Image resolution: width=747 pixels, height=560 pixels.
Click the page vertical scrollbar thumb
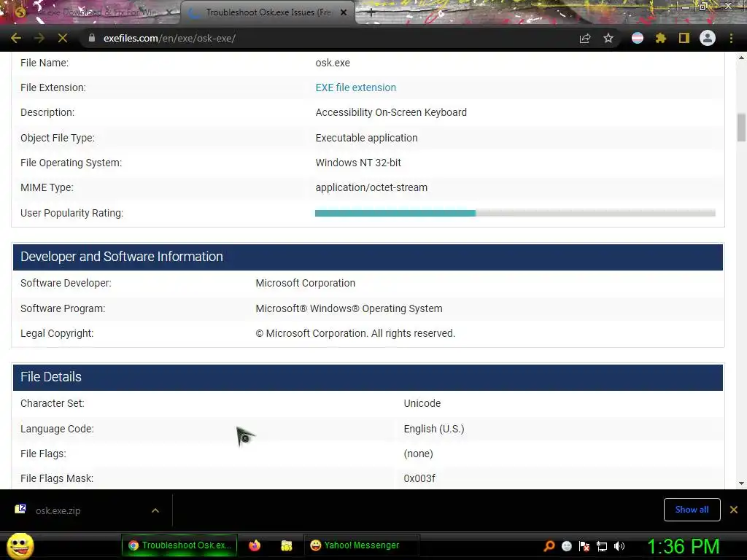tap(741, 127)
